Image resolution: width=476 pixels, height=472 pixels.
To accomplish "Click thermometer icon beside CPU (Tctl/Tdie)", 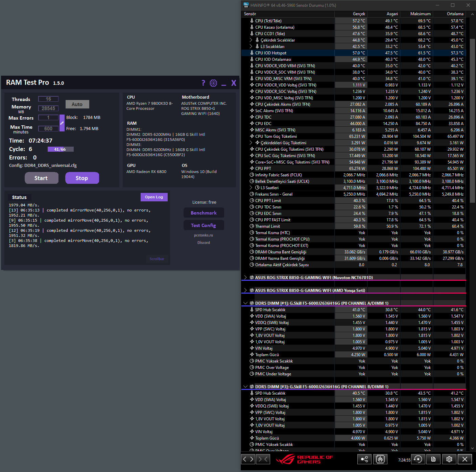I will [x=252, y=21].
